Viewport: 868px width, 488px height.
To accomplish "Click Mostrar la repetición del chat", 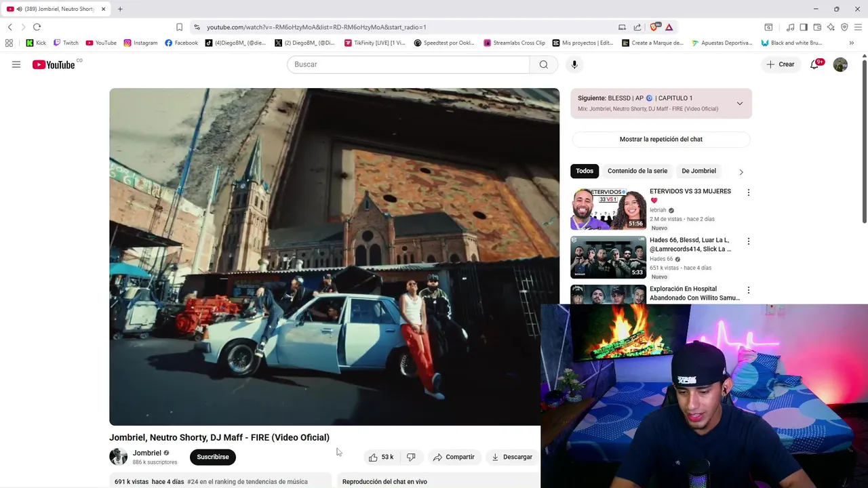I will tap(661, 139).
